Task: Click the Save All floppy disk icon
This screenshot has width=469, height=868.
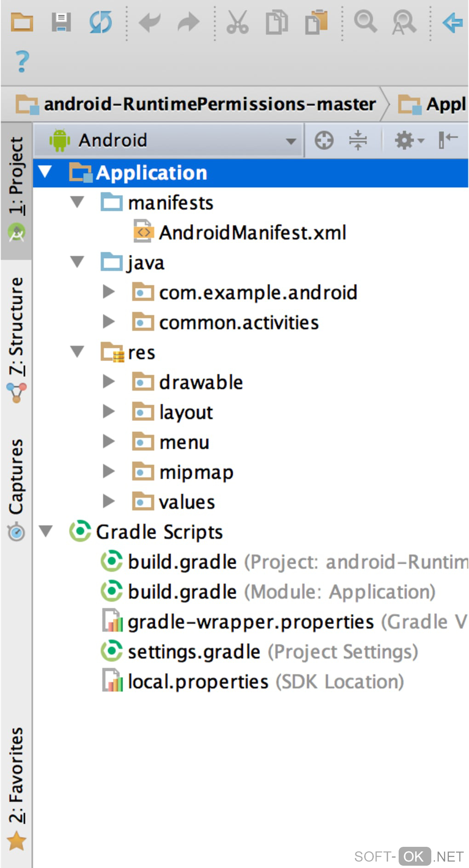Action: [61, 22]
